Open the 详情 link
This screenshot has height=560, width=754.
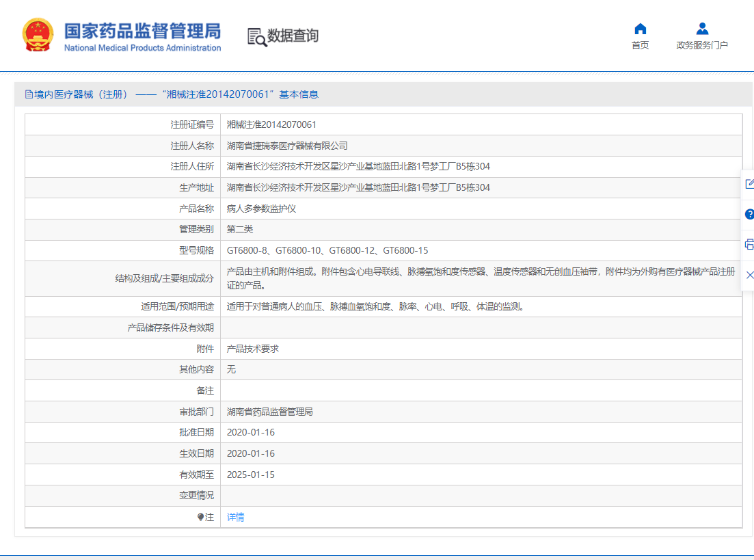[x=236, y=517]
